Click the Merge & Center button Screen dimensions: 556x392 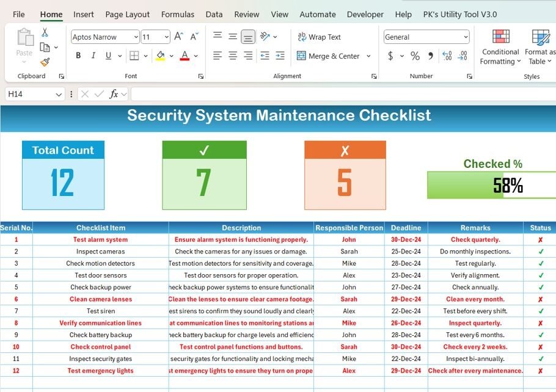coord(328,56)
